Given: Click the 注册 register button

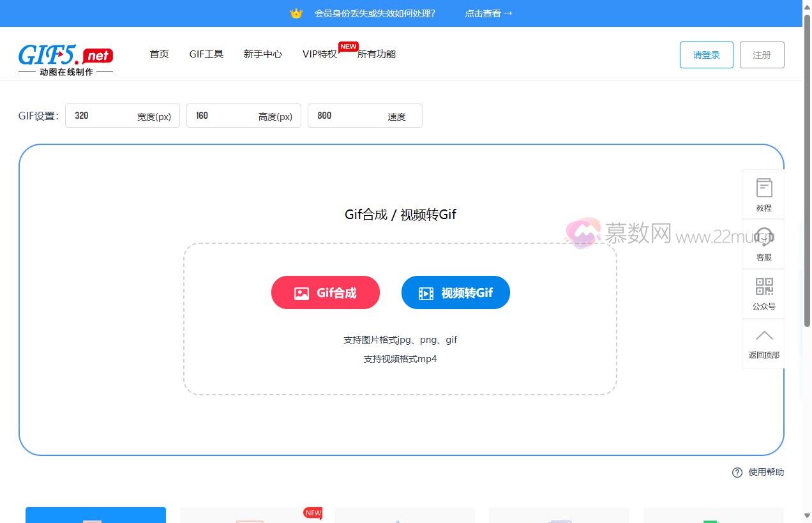Looking at the screenshot, I should point(762,54).
